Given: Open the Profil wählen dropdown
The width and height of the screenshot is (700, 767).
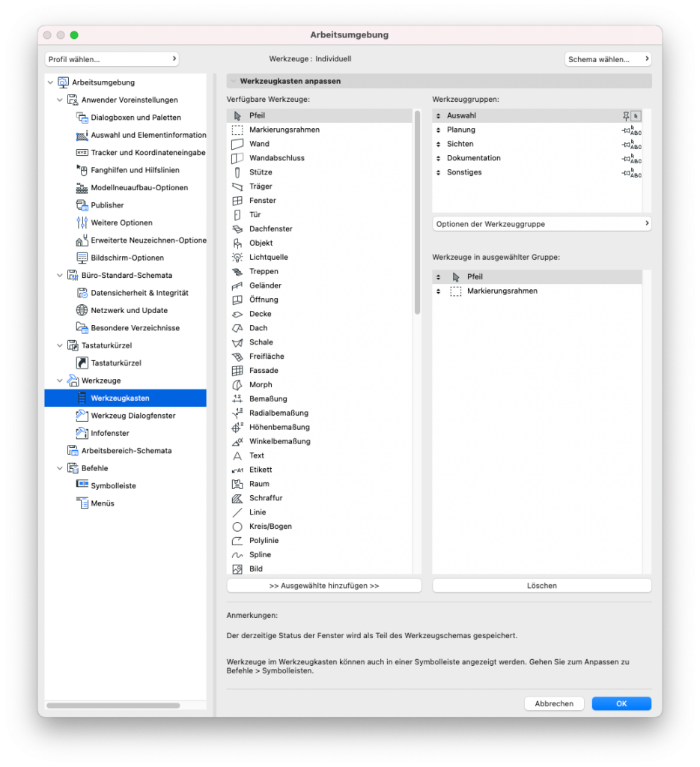Looking at the screenshot, I should 111,59.
